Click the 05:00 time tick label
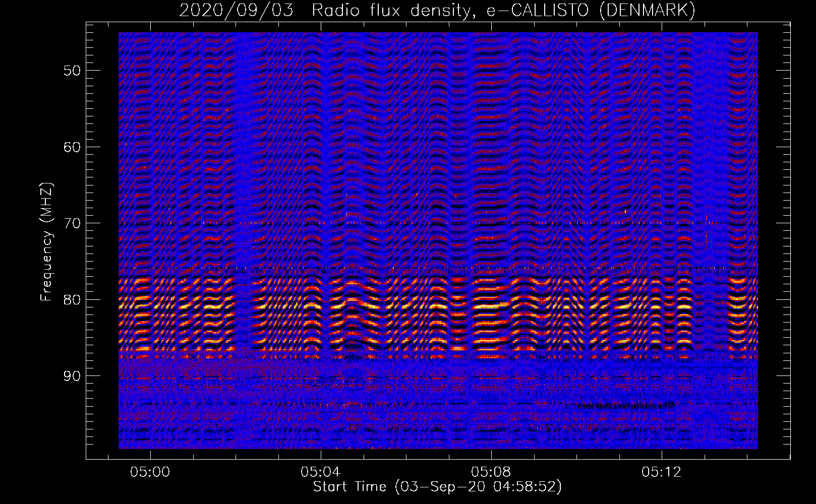The height and width of the screenshot is (504, 816). [x=150, y=472]
